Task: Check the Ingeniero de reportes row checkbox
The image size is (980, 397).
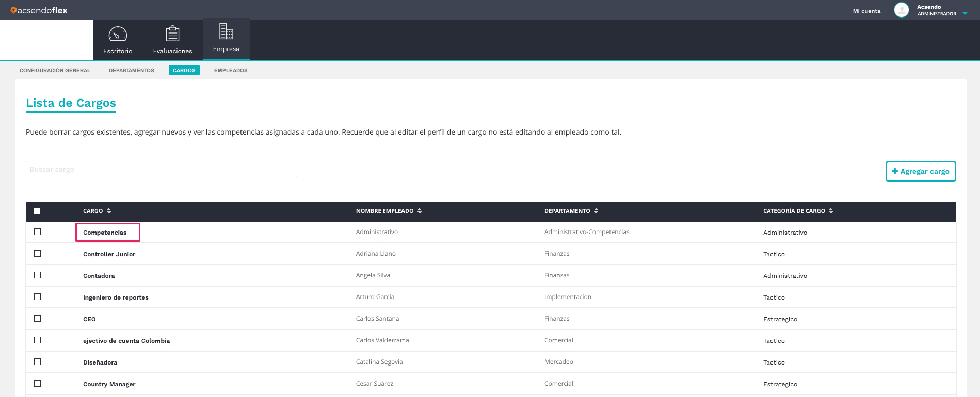Action: pos(37,297)
